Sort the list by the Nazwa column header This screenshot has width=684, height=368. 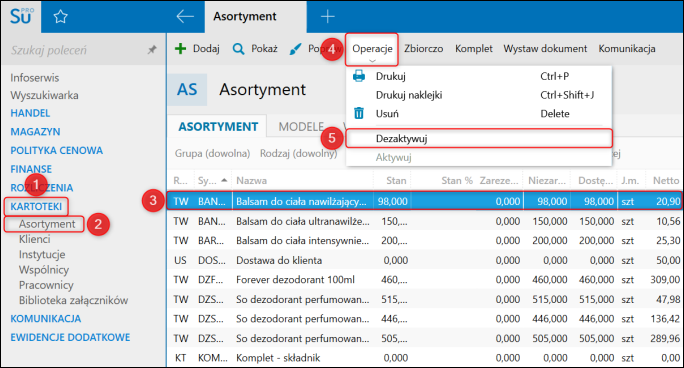pyautogui.click(x=252, y=181)
